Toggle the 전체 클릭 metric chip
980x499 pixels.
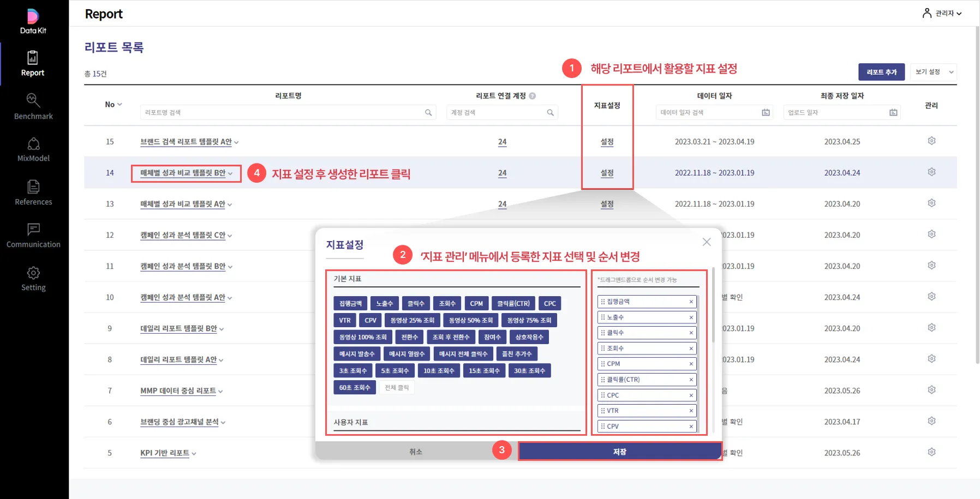tap(397, 388)
